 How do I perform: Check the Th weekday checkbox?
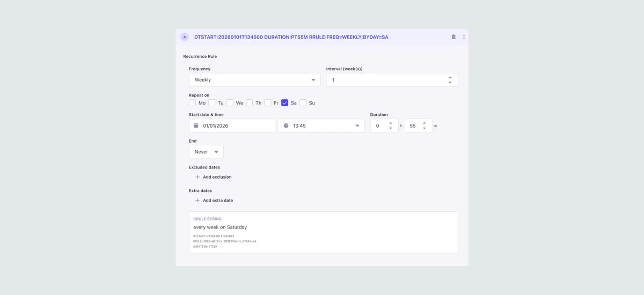pos(250,102)
